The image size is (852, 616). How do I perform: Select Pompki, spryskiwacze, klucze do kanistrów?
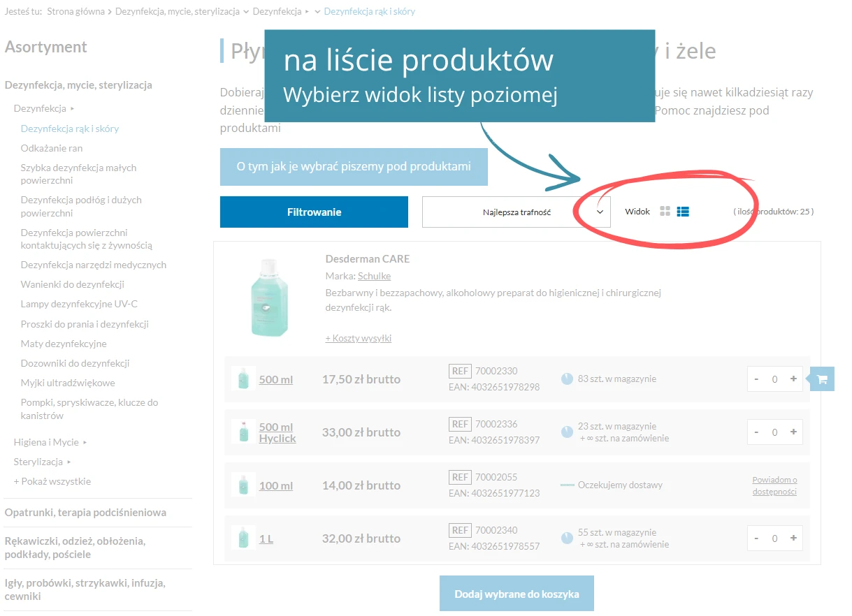[89, 409]
